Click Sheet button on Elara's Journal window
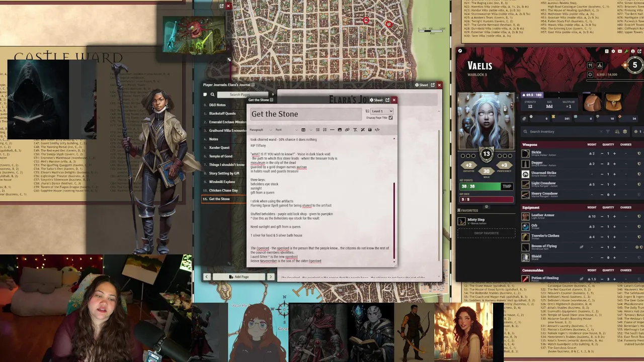Viewport: 644px width, 362px height. tap(422, 85)
